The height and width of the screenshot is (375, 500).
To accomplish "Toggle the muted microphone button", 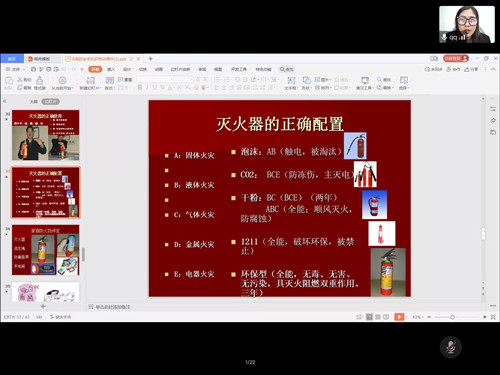I will 451,347.
